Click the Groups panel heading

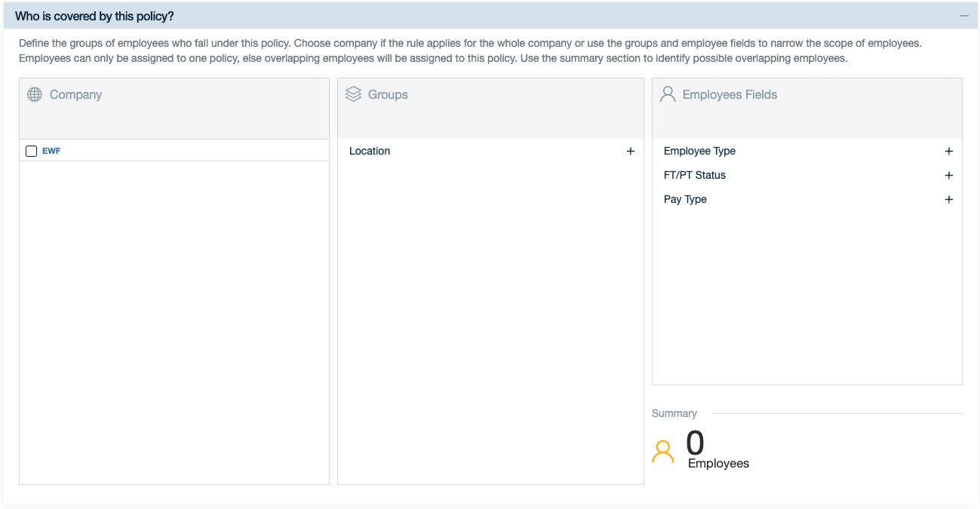[388, 94]
